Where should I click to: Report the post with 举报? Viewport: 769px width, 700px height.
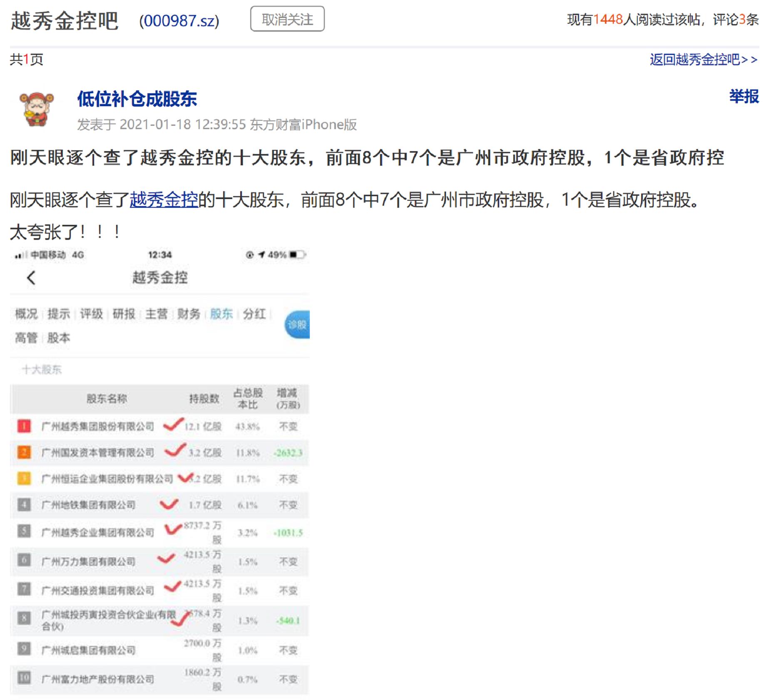click(744, 96)
